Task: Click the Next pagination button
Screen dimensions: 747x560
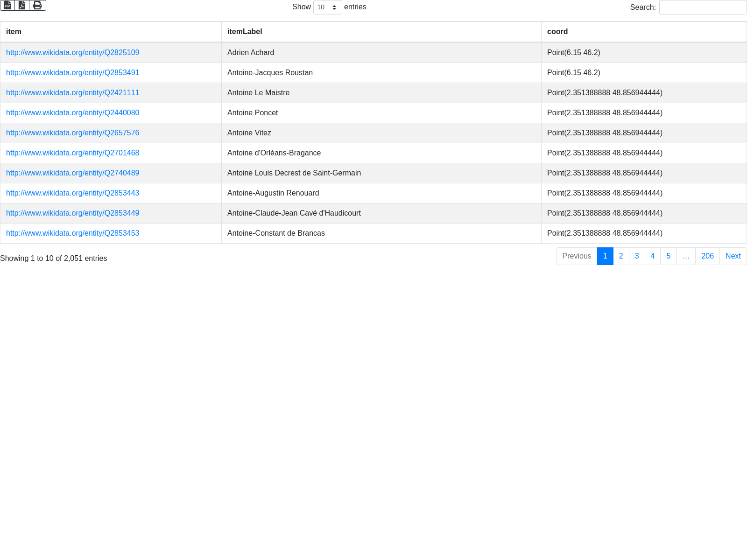Action: point(733,256)
